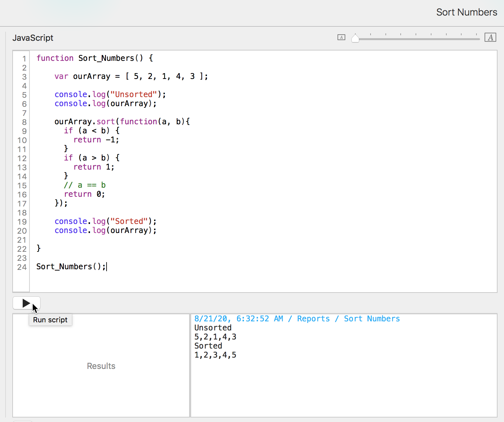Click the font size slider thumb
Image resolution: width=504 pixels, height=422 pixels.
355,39
